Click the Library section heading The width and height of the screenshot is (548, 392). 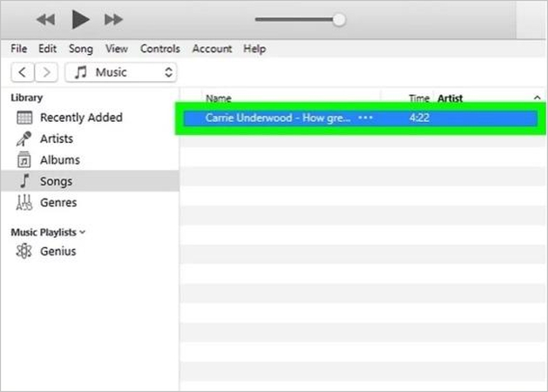click(x=26, y=98)
